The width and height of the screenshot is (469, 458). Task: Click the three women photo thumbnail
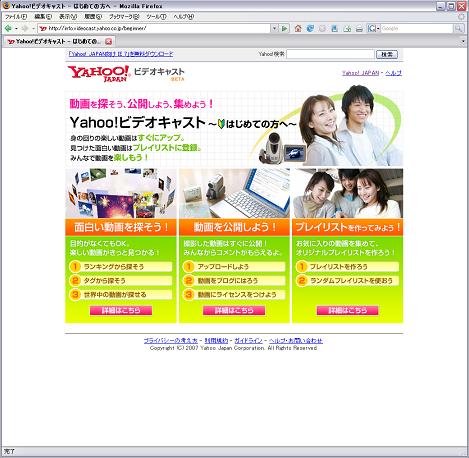(x=348, y=193)
